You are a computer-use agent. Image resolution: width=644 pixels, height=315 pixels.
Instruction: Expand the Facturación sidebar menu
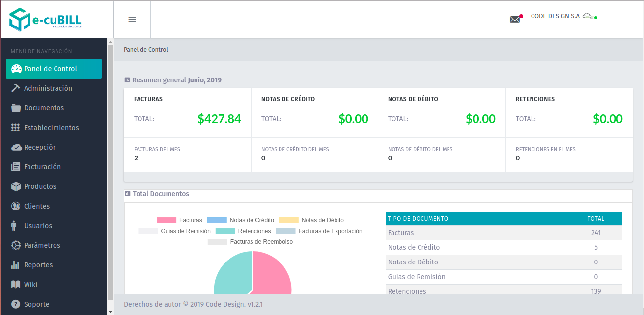[42, 167]
